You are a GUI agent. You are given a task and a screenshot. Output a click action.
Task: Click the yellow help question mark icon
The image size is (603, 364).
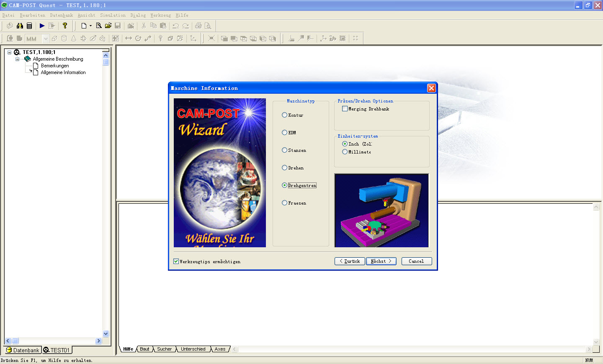click(x=65, y=26)
